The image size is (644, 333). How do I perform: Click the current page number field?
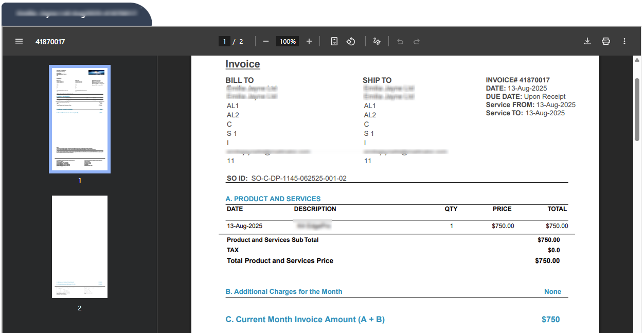[224, 41]
